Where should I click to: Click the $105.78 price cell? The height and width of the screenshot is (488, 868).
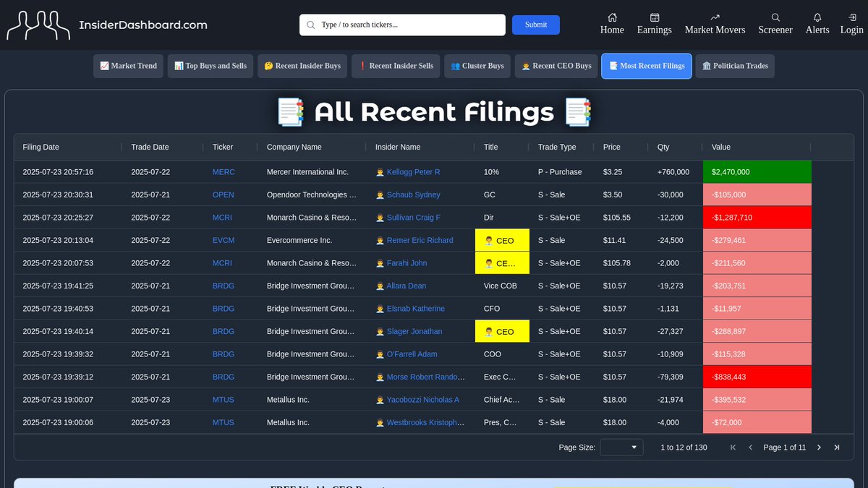pyautogui.click(x=621, y=263)
